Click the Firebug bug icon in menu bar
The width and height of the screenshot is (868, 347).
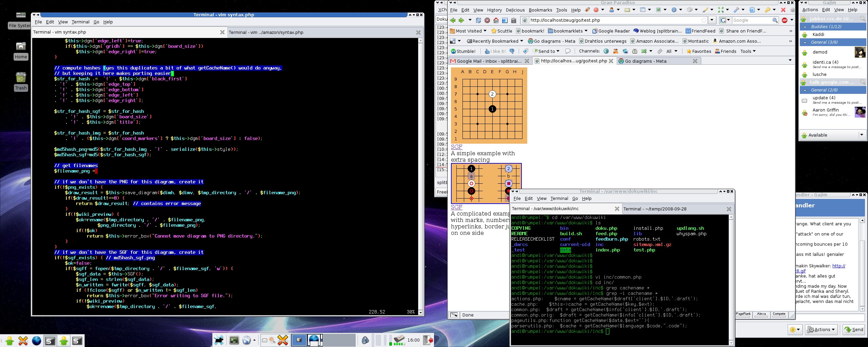(x=587, y=10)
